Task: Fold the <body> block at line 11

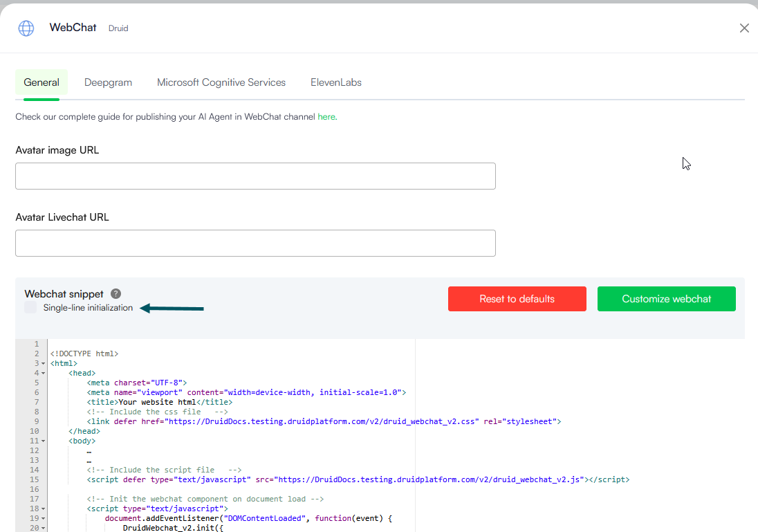Action: (x=43, y=441)
